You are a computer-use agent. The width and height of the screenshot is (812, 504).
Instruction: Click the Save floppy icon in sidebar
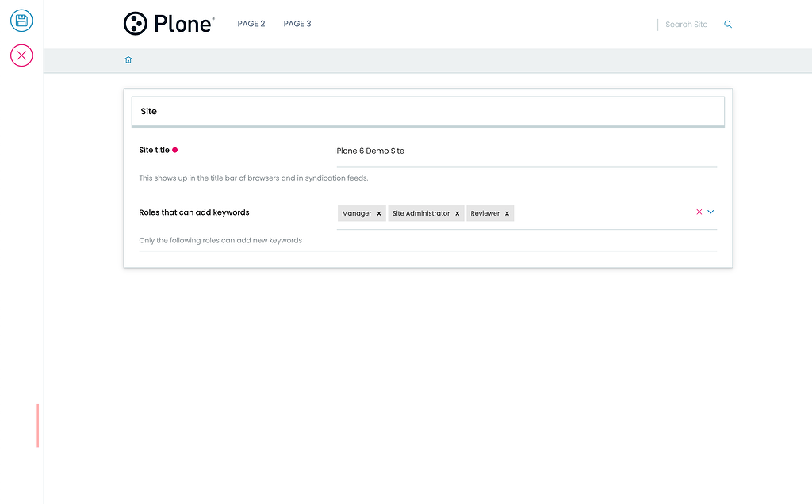(21, 21)
